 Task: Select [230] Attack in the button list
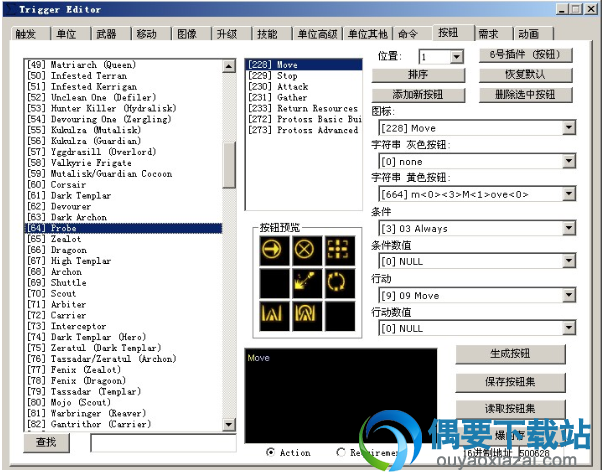303,87
